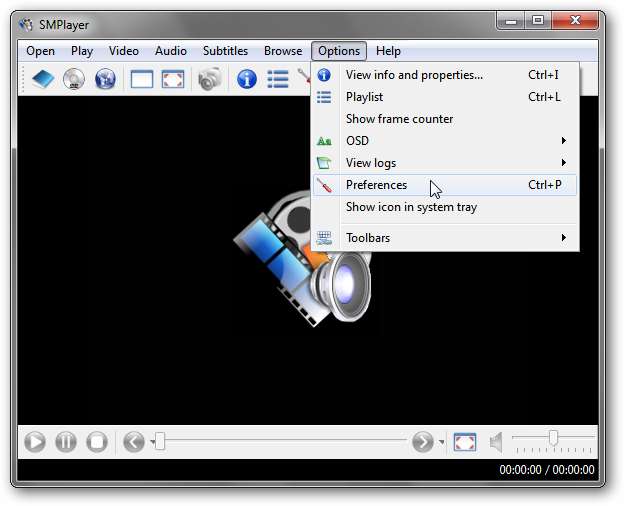This screenshot has width=624, height=506.
Task: Click the Open URL globe icon
Action: click(x=105, y=79)
